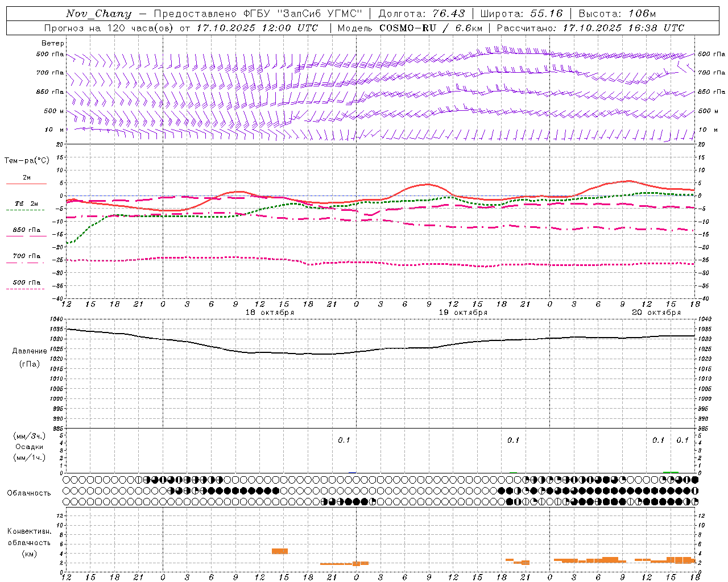The width and height of the screenshot is (728, 582).
Task: Click the "Td 2м" legend label
Action: coord(26,203)
